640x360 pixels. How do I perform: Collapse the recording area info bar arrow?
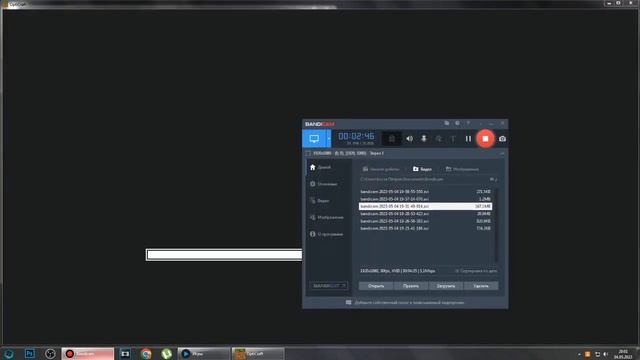click(502, 153)
